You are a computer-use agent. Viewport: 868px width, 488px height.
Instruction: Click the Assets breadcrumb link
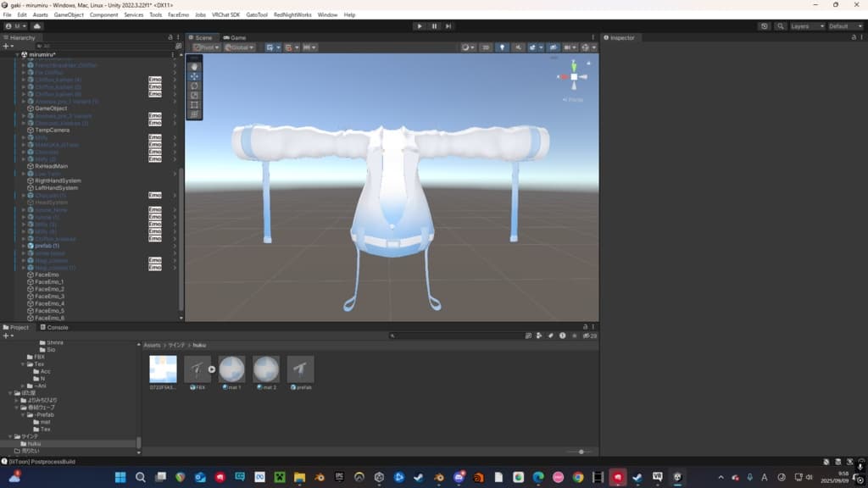click(152, 345)
